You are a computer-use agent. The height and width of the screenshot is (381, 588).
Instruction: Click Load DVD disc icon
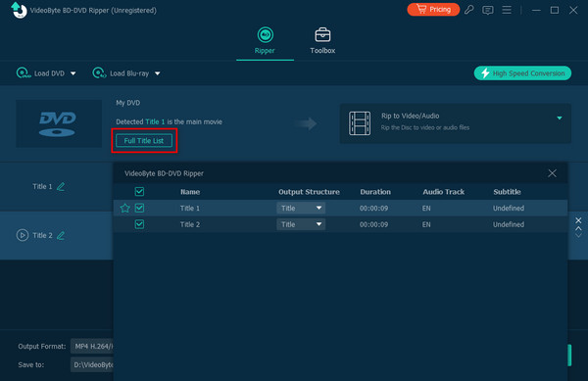(x=24, y=73)
